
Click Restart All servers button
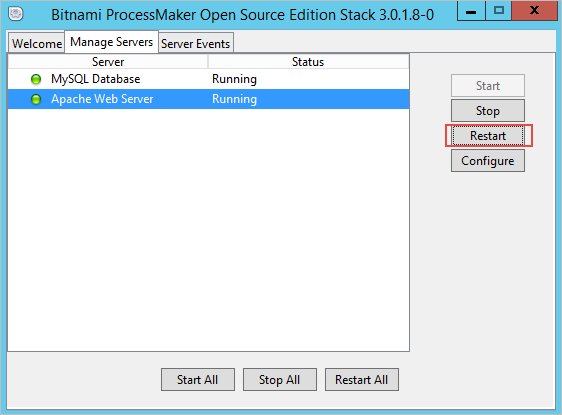pyautogui.click(x=362, y=380)
